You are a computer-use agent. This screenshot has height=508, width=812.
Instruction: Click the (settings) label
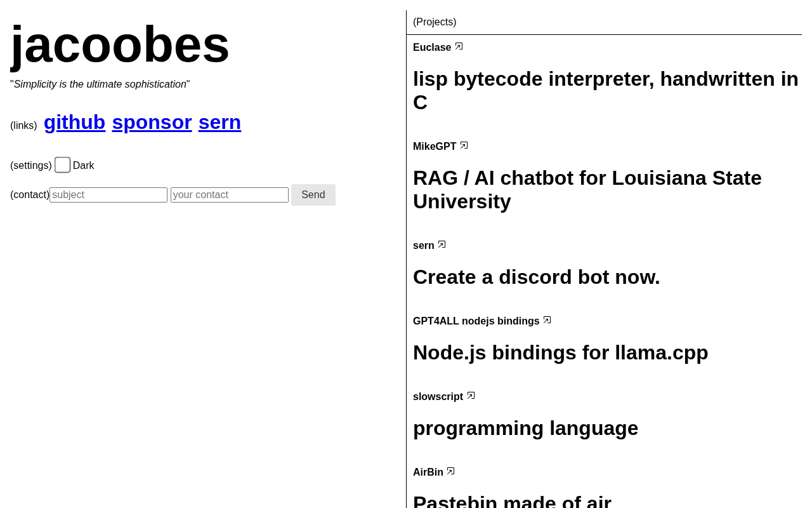(31, 166)
